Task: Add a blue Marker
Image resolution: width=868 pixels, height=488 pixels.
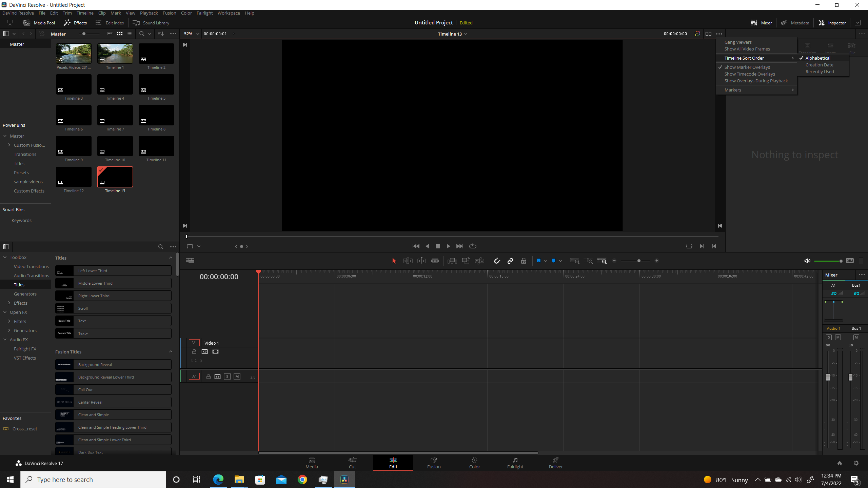Action: point(553,261)
